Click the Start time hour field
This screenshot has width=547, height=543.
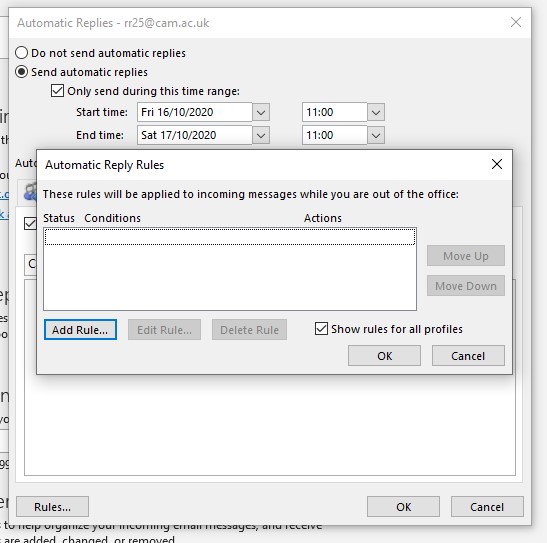(335, 112)
